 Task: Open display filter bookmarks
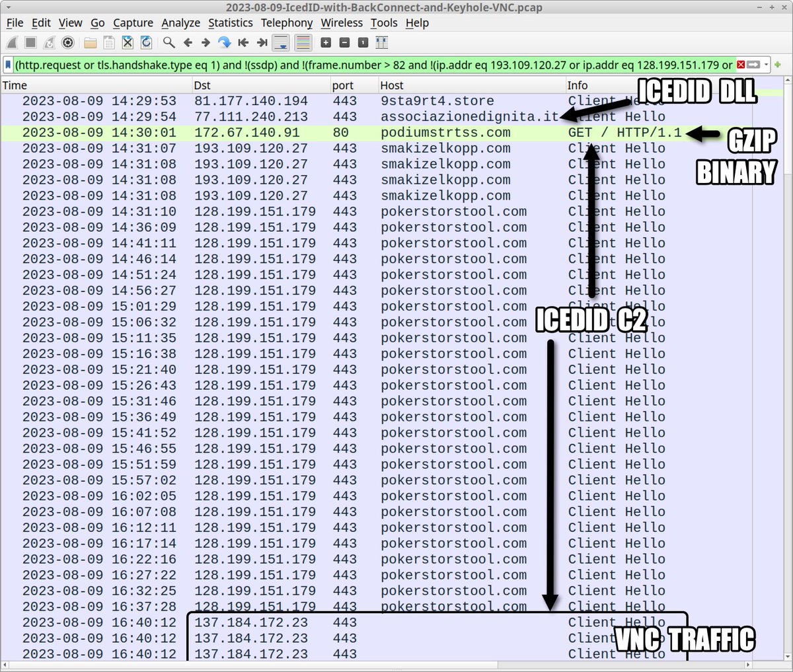point(8,65)
